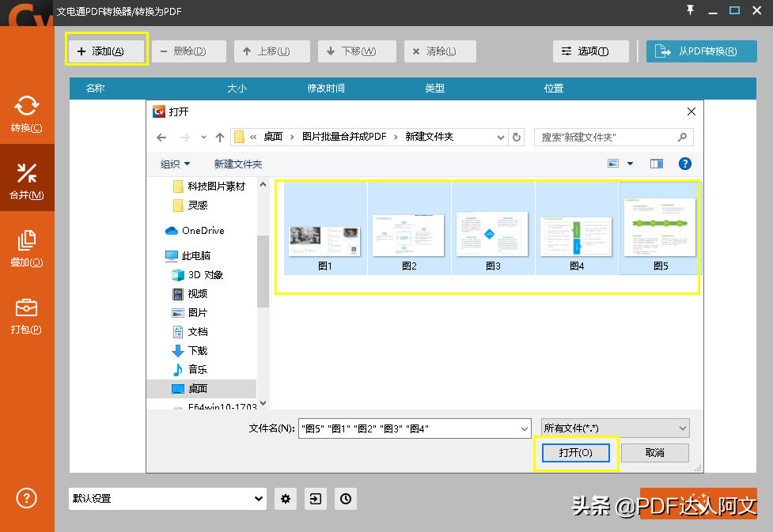This screenshot has width=773, height=532.
Task: Open the 组织 organize menu
Action: 175,164
